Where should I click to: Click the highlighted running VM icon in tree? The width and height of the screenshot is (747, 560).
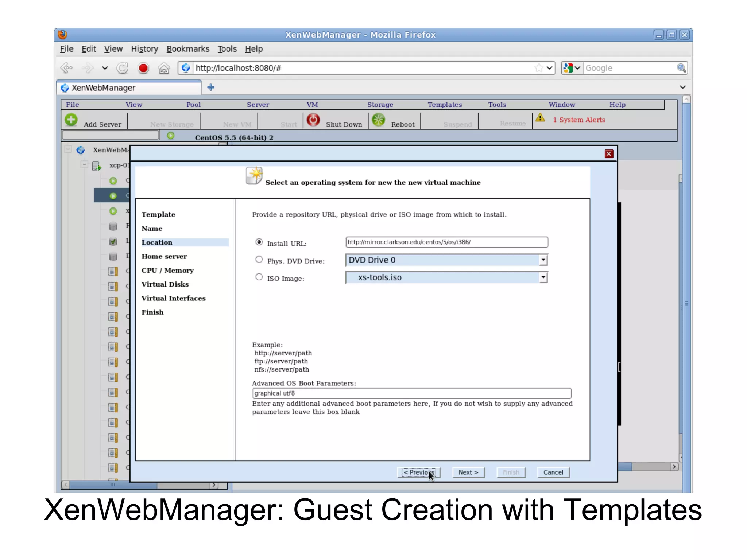click(113, 196)
